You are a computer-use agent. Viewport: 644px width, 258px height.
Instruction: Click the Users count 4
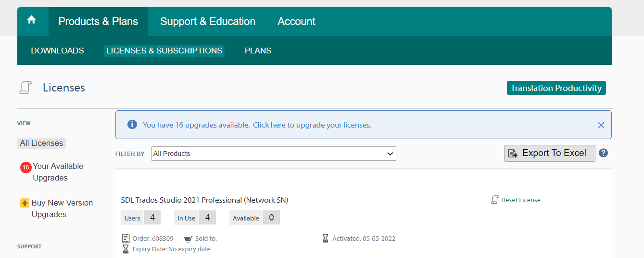(x=152, y=218)
